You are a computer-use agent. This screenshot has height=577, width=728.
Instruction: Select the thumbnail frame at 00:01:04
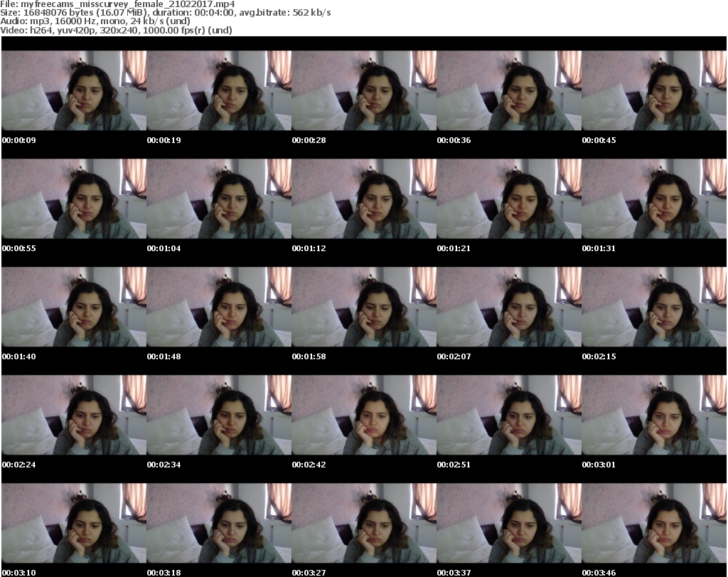(219, 198)
